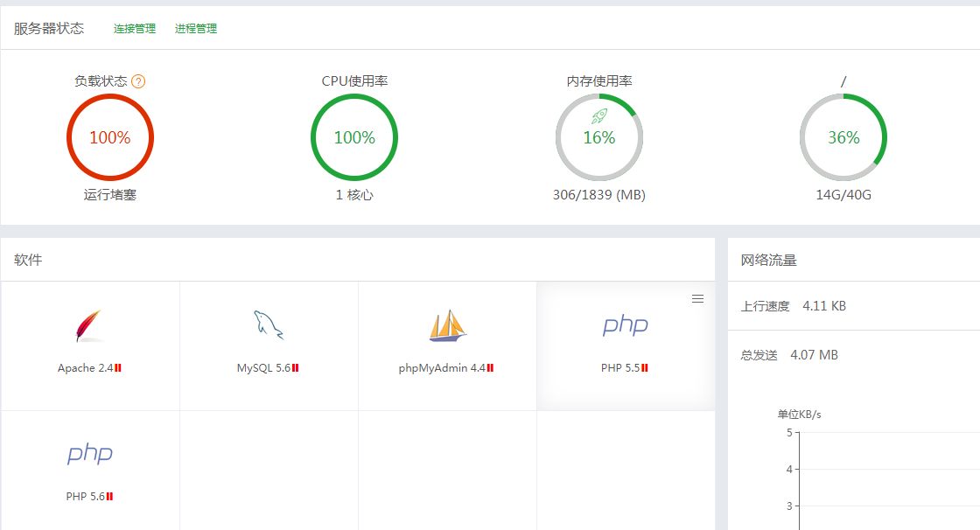Click the red stopped indicator next to PHP 5.5
The image size is (980, 530).
click(x=645, y=368)
